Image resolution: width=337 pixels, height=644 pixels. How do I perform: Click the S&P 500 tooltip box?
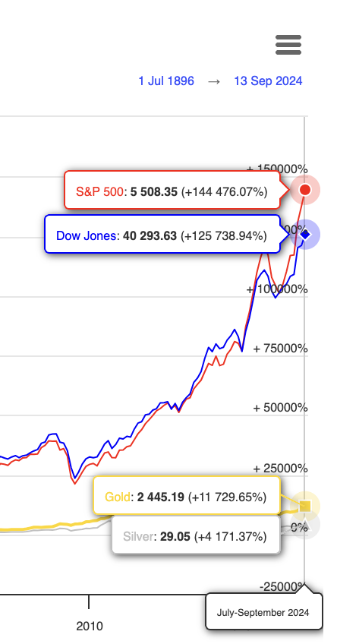(x=172, y=190)
